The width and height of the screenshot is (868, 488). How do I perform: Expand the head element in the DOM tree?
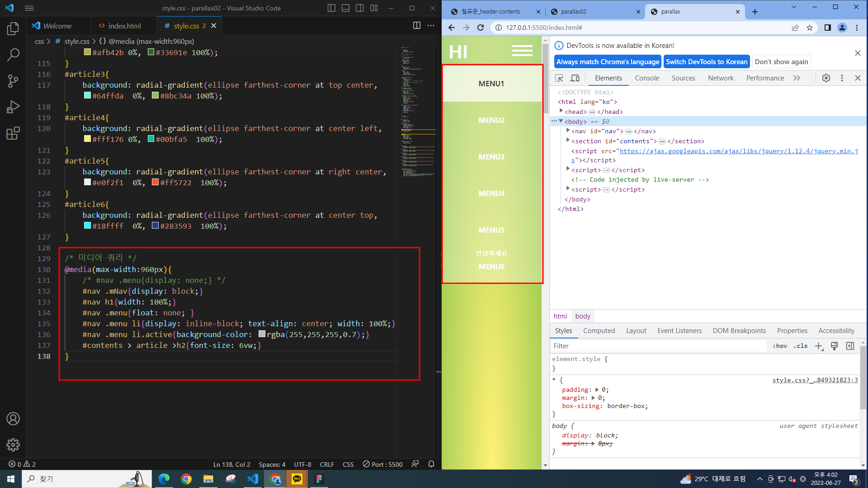pos(561,111)
